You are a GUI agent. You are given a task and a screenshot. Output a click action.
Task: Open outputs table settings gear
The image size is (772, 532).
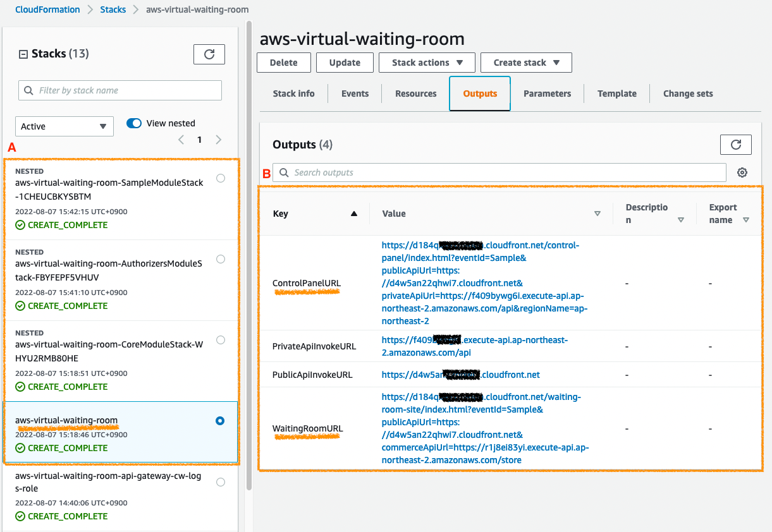(x=742, y=172)
